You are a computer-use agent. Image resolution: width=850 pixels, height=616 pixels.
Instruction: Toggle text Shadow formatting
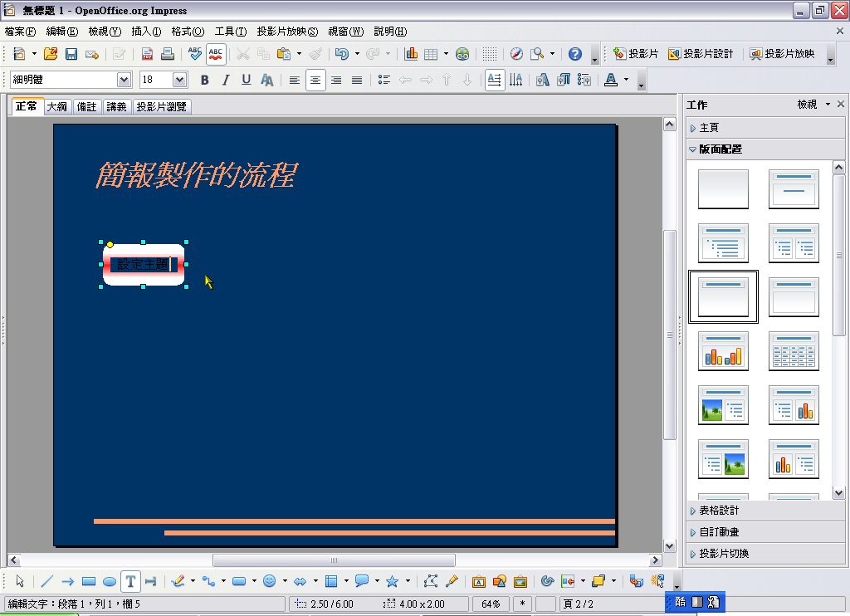266,81
